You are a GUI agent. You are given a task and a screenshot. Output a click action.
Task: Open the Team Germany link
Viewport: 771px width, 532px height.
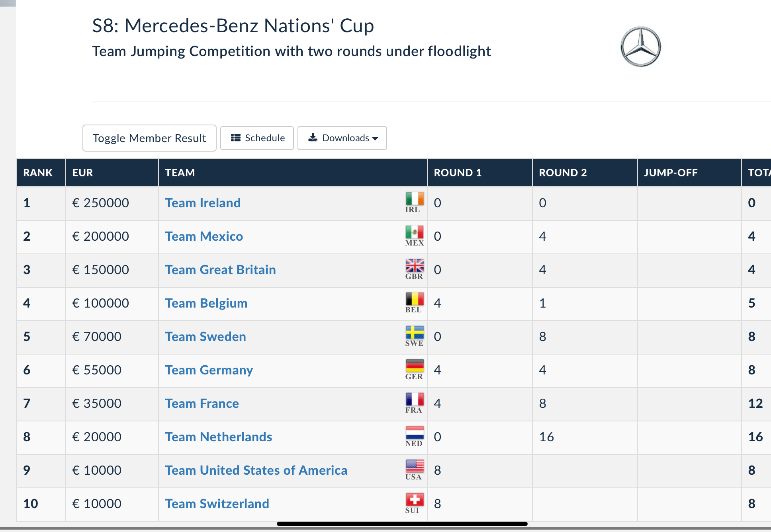(x=209, y=370)
